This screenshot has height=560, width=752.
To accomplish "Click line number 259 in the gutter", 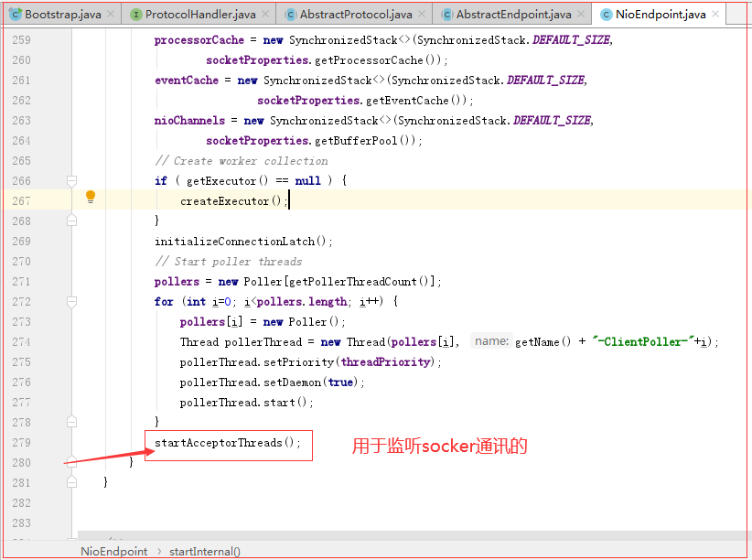I will click(22, 40).
